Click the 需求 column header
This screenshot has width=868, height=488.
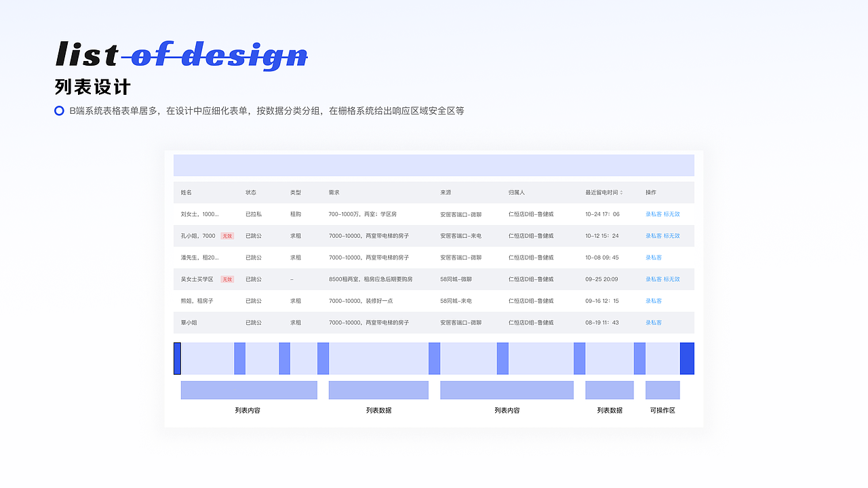[334, 192]
